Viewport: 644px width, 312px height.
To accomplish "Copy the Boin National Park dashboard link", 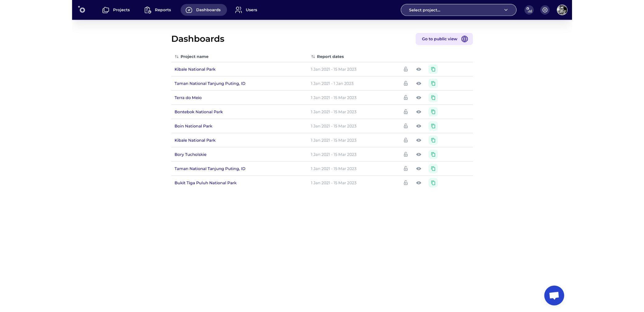I will pos(433,126).
